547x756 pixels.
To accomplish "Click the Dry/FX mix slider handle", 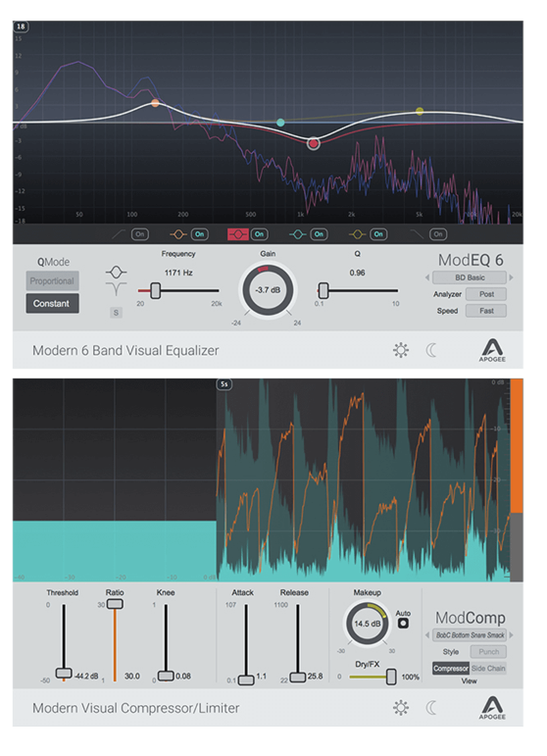I will 391,677.
